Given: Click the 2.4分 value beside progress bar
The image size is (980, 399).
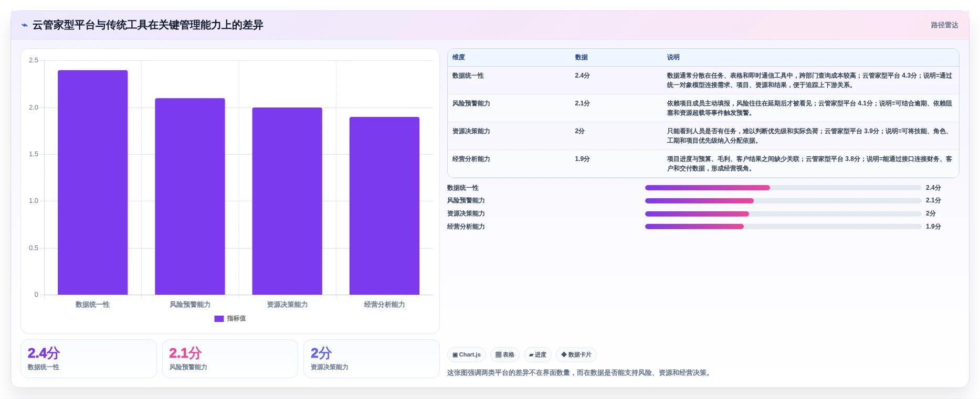Looking at the screenshot, I should (933, 188).
